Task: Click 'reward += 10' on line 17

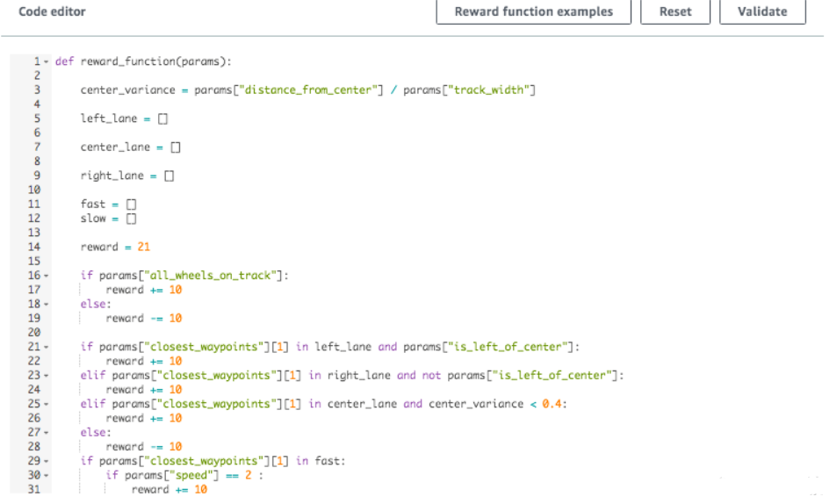Action: tap(143, 290)
